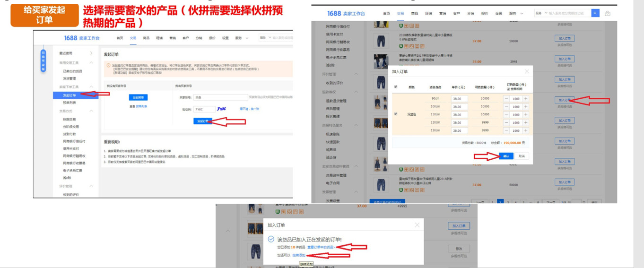Click 查看订单中的货品> link, bottom screenshot
This screenshot has width=644, height=268.
tap(321, 247)
